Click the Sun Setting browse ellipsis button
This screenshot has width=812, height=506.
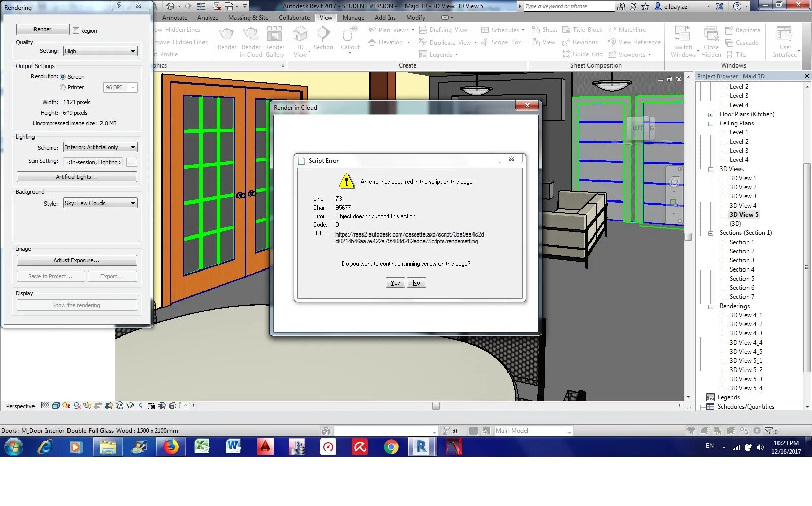coord(131,162)
